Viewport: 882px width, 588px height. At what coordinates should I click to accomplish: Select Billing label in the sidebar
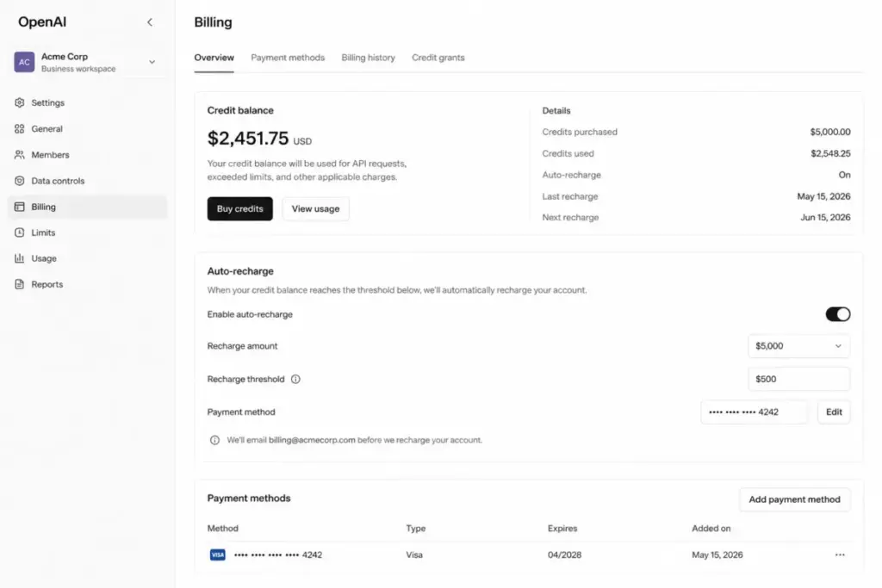43,207
